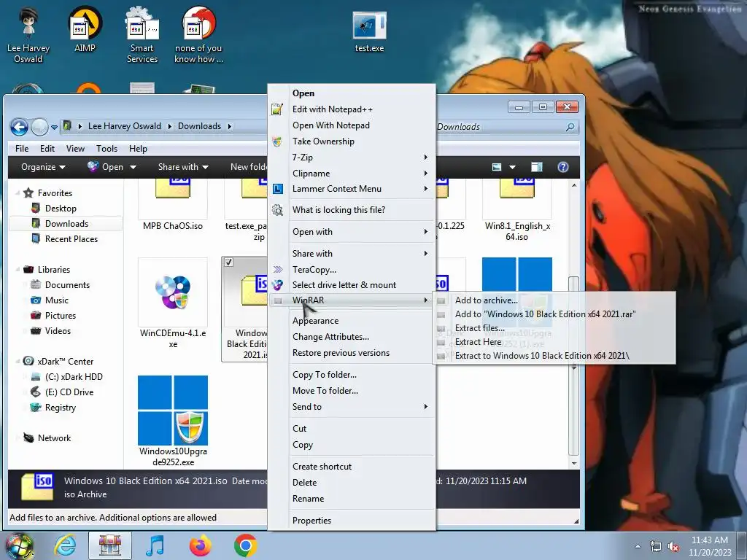The width and height of the screenshot is (747, 560).
Task: Click the search magnifier icon in Downloads box
Action: click(x=570, y=127)
